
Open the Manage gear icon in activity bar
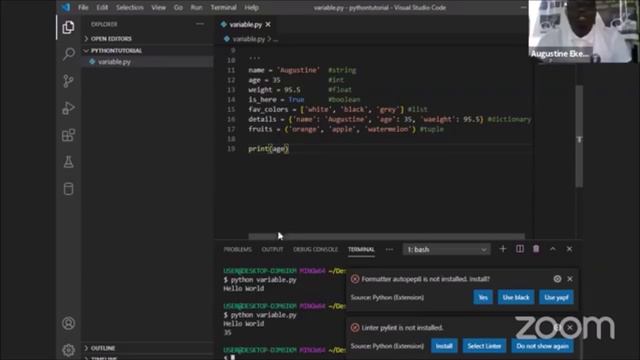tap(68, 350)
